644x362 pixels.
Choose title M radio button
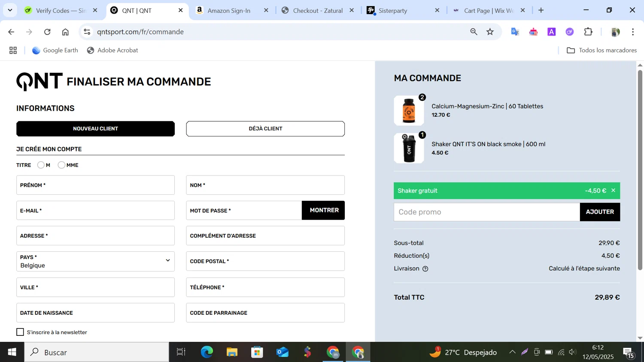pyautogui.click(x=41, y=165)
